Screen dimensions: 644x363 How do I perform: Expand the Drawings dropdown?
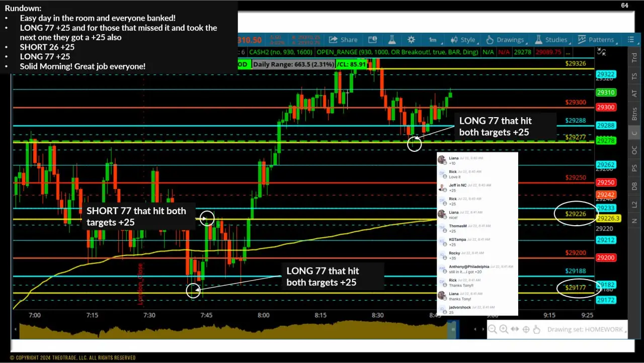[506, 40]
